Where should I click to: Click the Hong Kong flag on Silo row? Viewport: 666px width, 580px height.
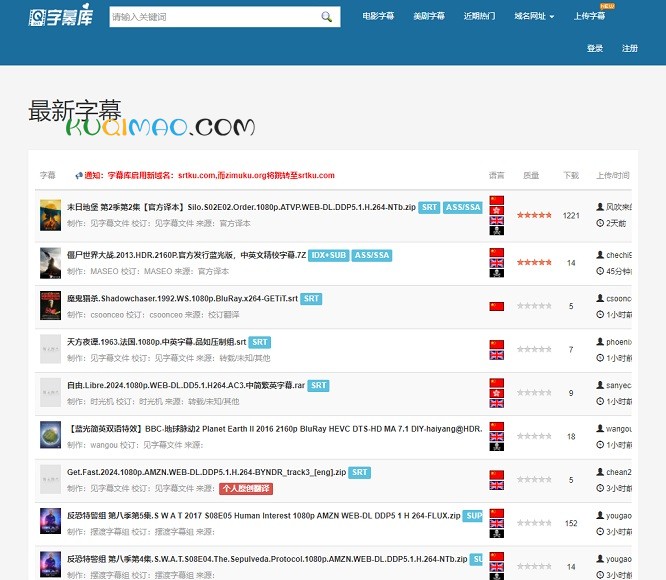coord(497,210)
